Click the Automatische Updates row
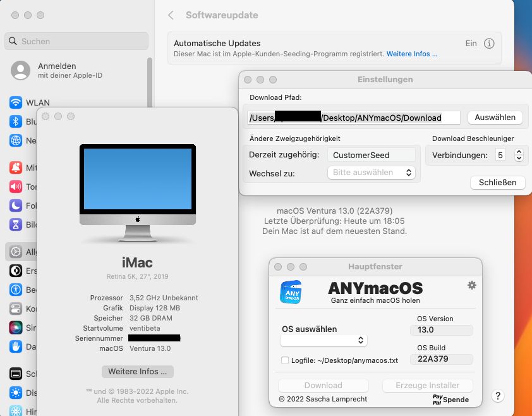The image size is (532, 416). [x=334, y=48]
